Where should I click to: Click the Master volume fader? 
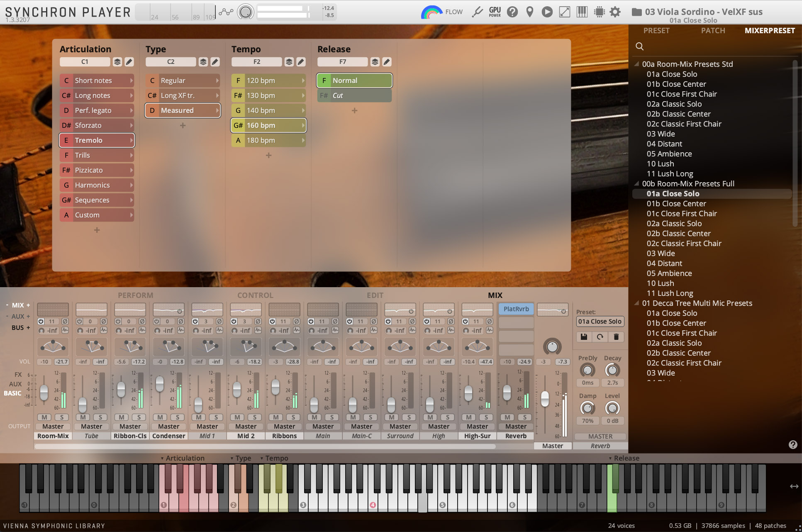click(545, 399)
